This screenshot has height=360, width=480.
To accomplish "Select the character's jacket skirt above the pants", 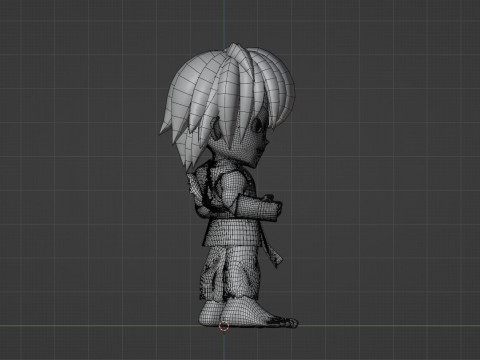I will click(233, 232).
